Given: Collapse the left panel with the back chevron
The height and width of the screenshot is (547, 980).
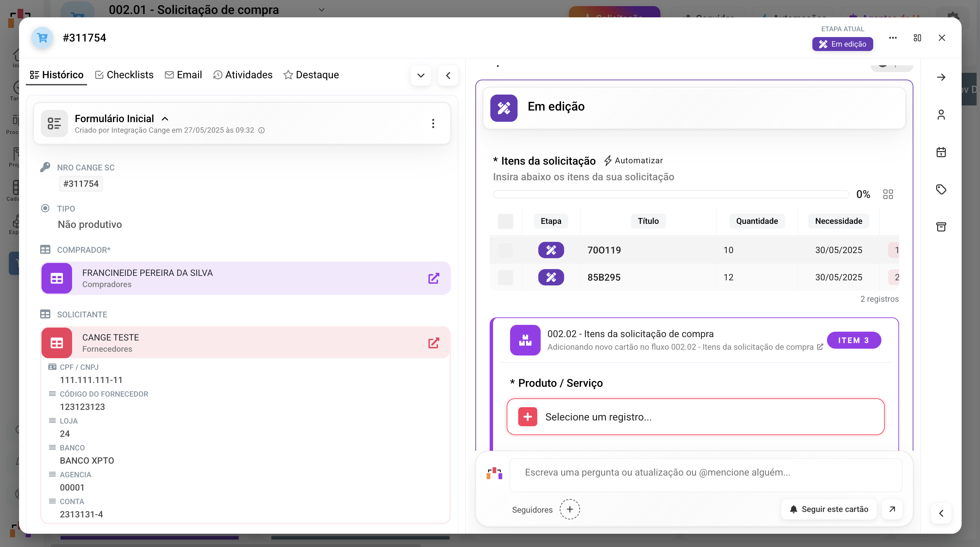Looking at the screenshot, I should (448, 76).
